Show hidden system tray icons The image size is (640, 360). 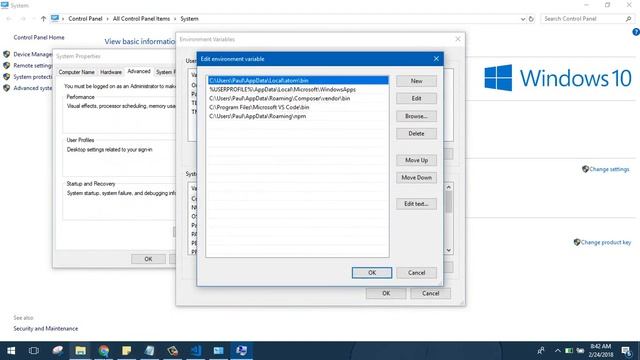(557, 351)
